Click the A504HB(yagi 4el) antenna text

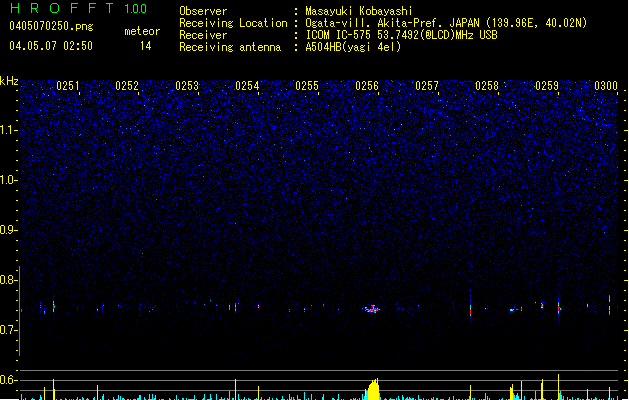[x=353, y=47]
